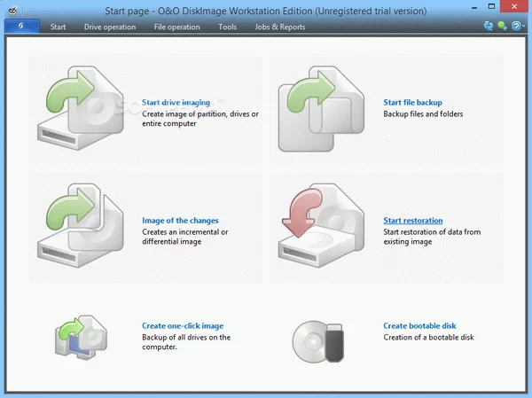Click the Start file backup link

(412, 103)
